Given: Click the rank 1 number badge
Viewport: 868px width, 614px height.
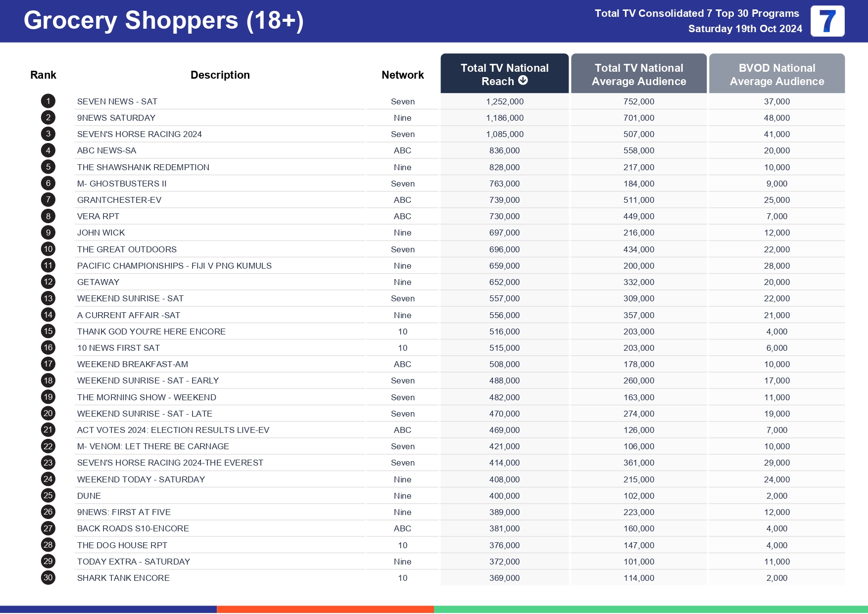Looking at the screenshot, I should (48, 101).
